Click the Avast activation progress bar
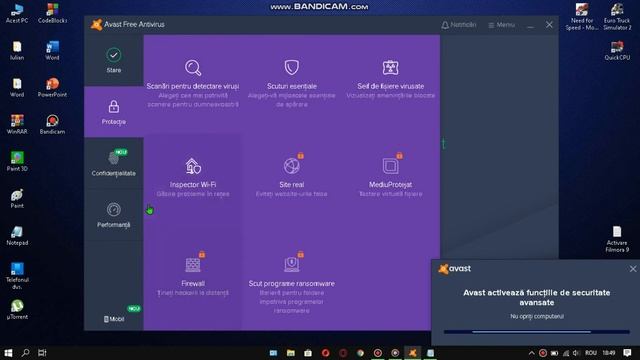The height and width of the screenshot is (360, 640). coord(536,332)
